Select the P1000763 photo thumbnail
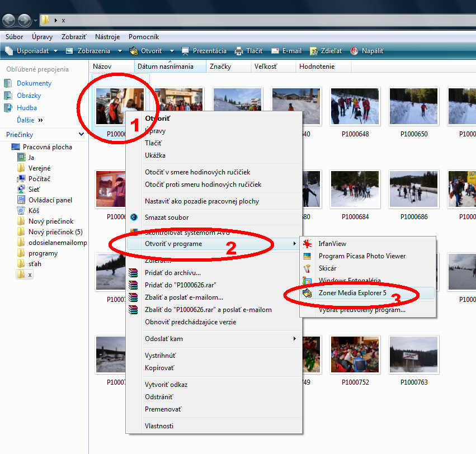The width and height of the screenshot is (476, 454). pyautogui.click(x=413, y=354)
